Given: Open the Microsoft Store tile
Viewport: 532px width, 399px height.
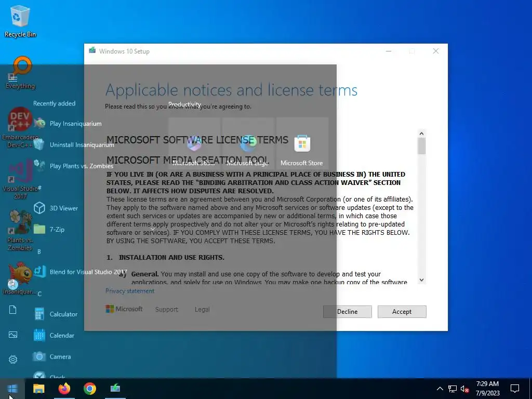Looking at the screenshot, I should pos(302,144).
